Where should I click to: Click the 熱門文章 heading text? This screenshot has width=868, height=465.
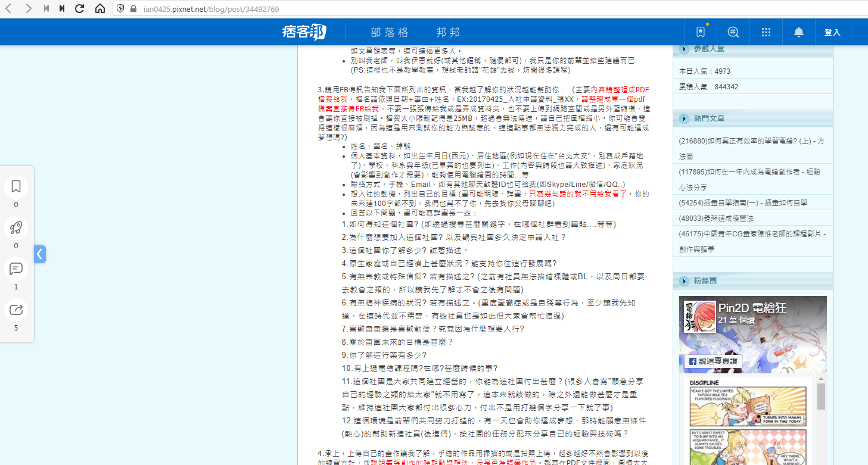point(709,118)
